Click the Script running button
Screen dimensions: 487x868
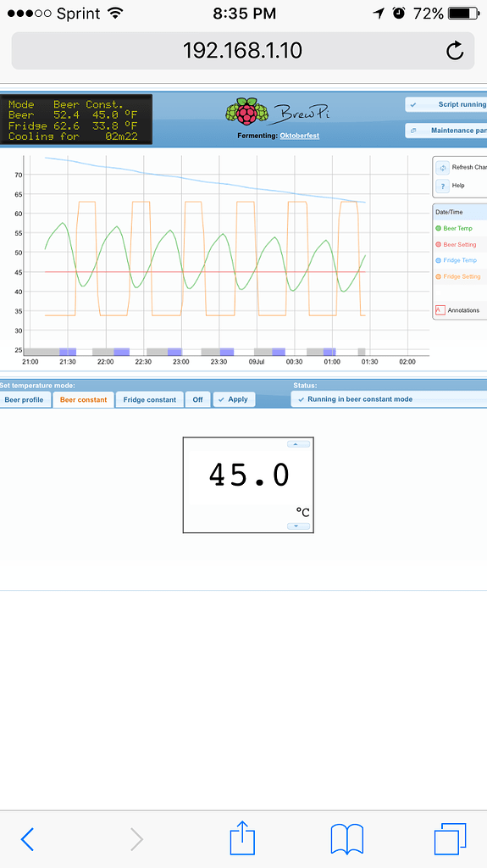coord(446,104)
